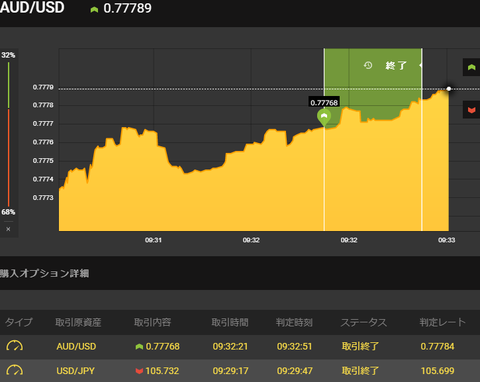Click the green up-arrow High button
480x382 pixels.
coord(471,67)
